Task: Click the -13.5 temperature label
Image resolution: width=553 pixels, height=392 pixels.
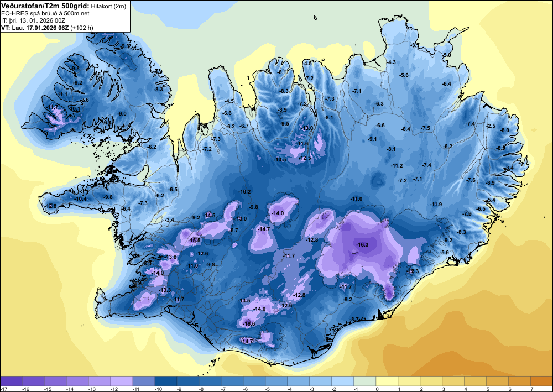Action: point(244,301)
